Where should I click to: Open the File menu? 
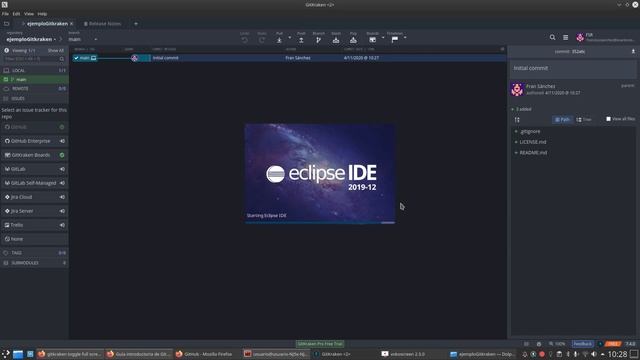coord(5,13)
